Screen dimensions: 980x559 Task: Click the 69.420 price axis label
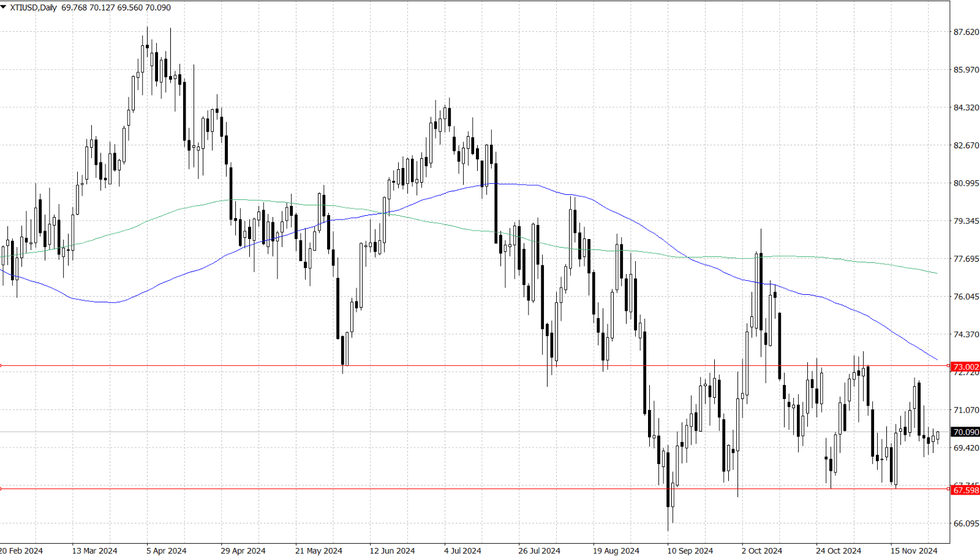point(967,448)
